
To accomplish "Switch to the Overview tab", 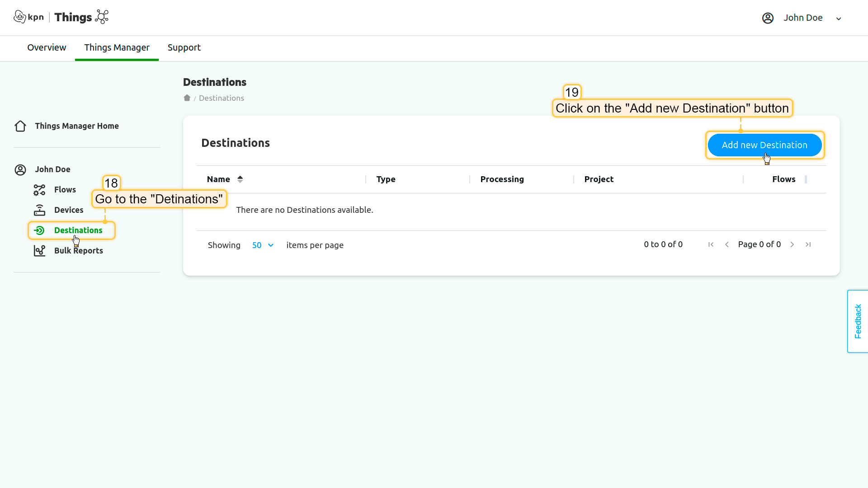I will (x=47, y=47).
